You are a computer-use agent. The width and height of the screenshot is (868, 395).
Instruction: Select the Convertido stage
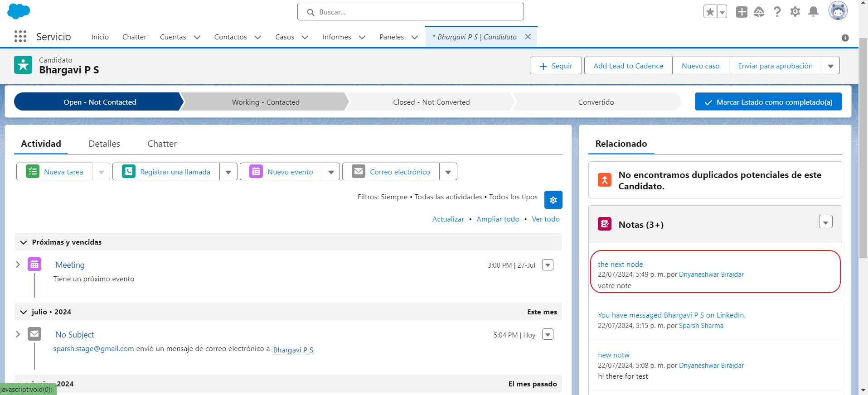596,102
